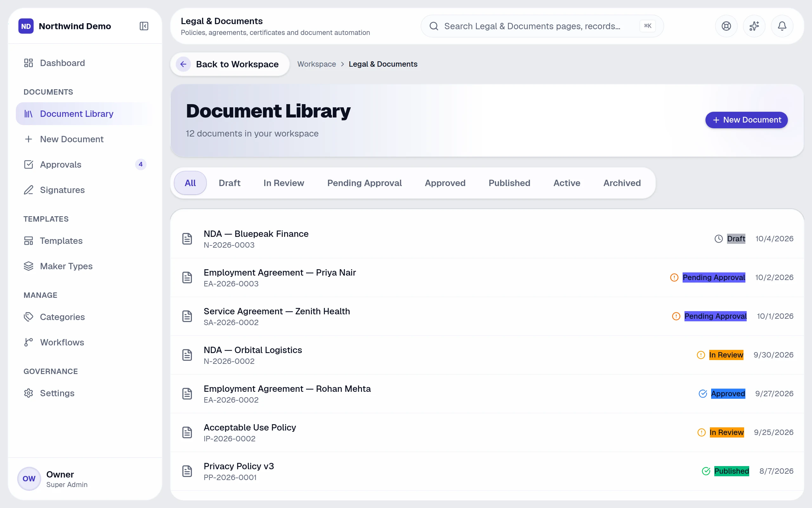Open Settings in sidebar
The image size is (812, 508).
click(x=85, y=393)
